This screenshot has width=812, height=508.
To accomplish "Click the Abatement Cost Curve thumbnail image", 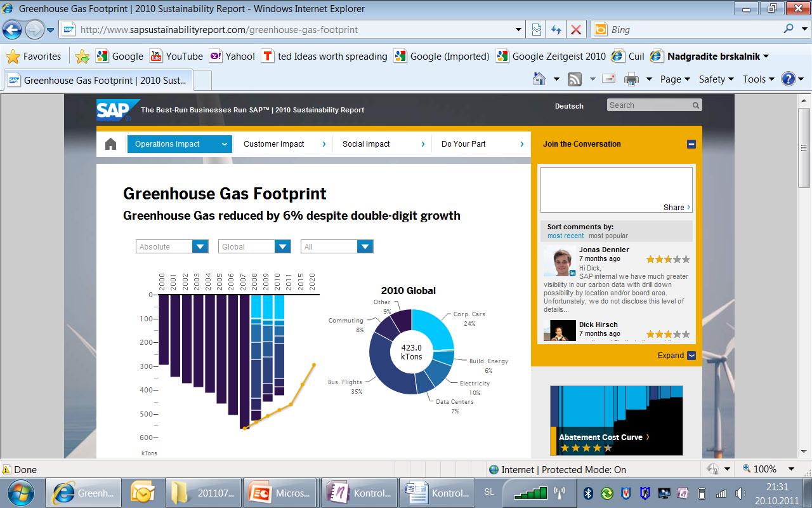I will (617, 420).
